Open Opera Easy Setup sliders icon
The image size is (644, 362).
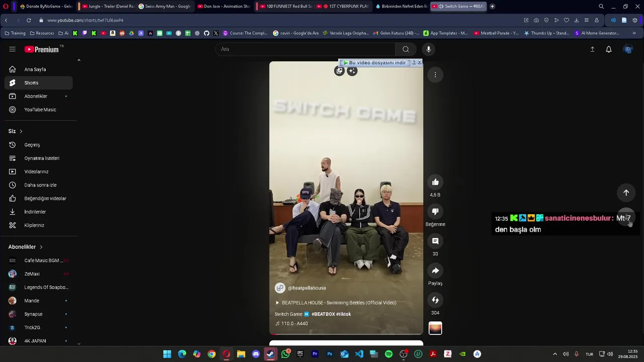[587, 20]
